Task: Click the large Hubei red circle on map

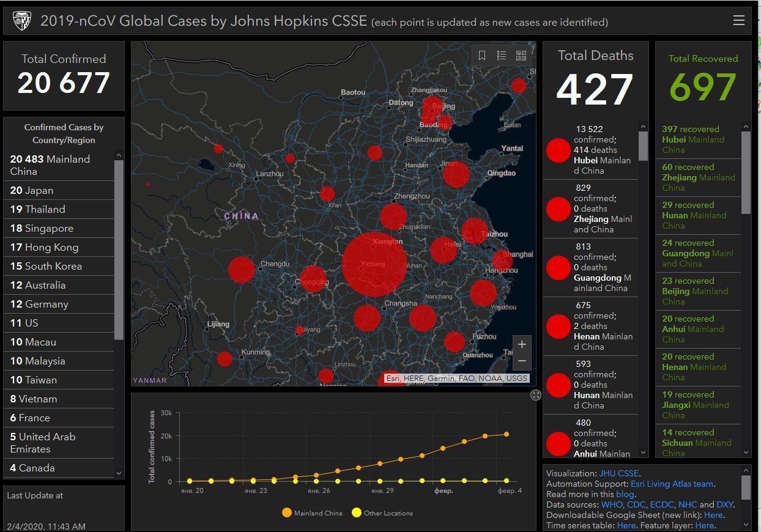Action: tap(374, 264)
